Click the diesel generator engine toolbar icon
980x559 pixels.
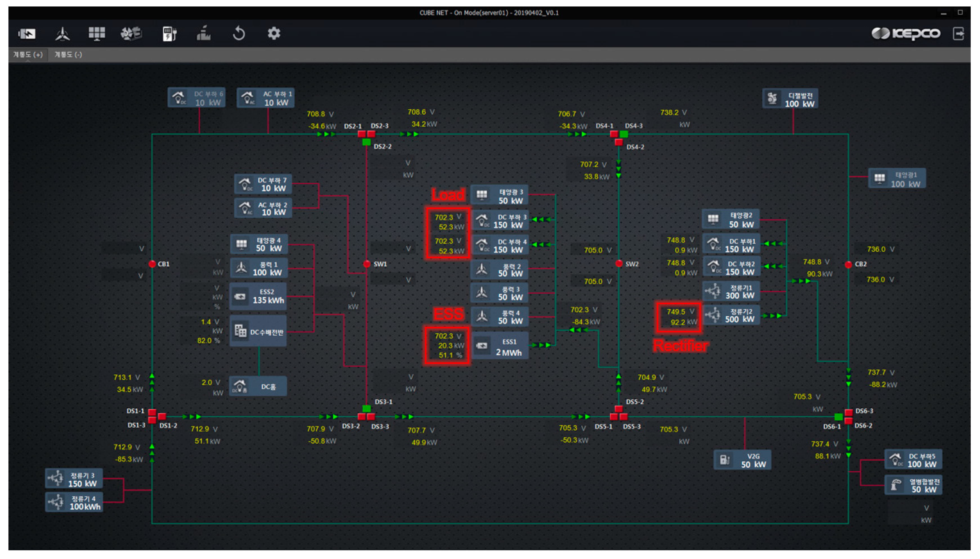tap(131, 34)
